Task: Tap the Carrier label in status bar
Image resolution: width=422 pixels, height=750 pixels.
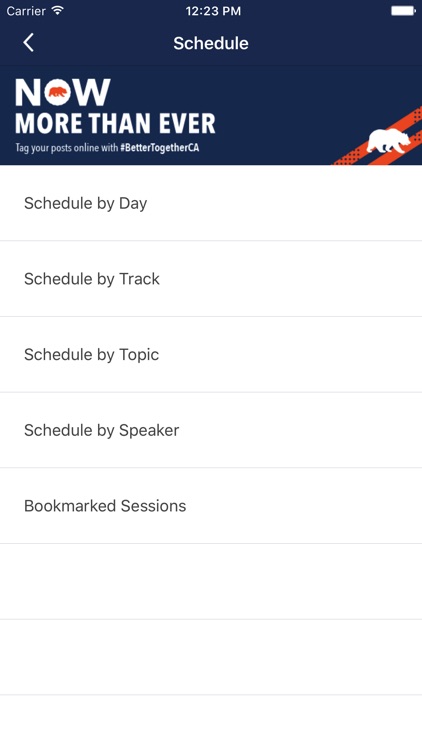Action: click(25, 11)
